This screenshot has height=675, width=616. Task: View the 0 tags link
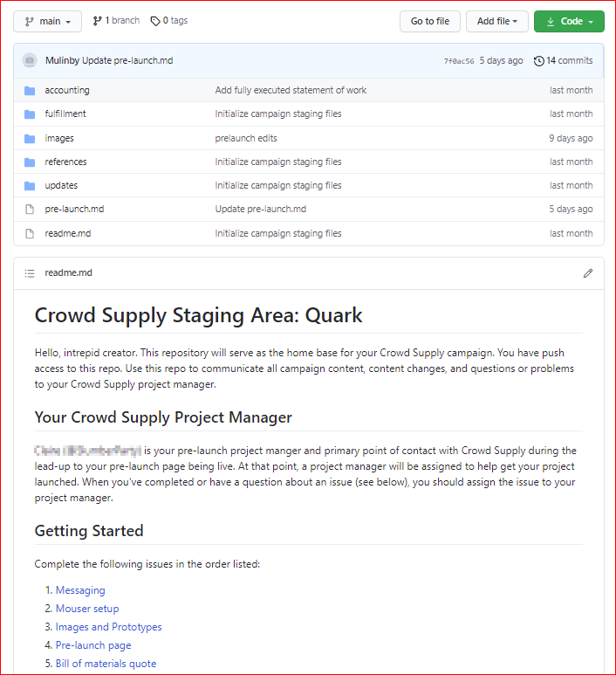(x=169, y=21)
